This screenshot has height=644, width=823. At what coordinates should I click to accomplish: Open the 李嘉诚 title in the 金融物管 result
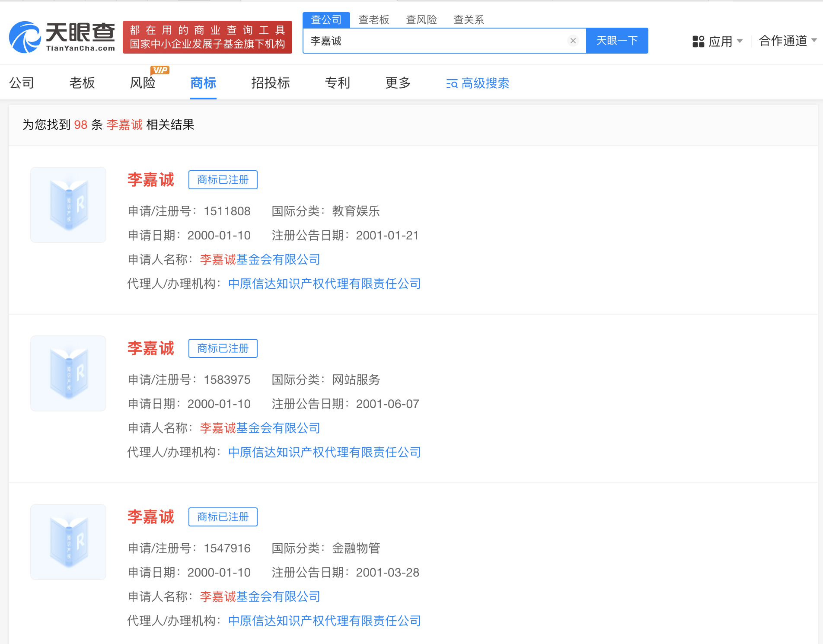click(x=151, y=517)
